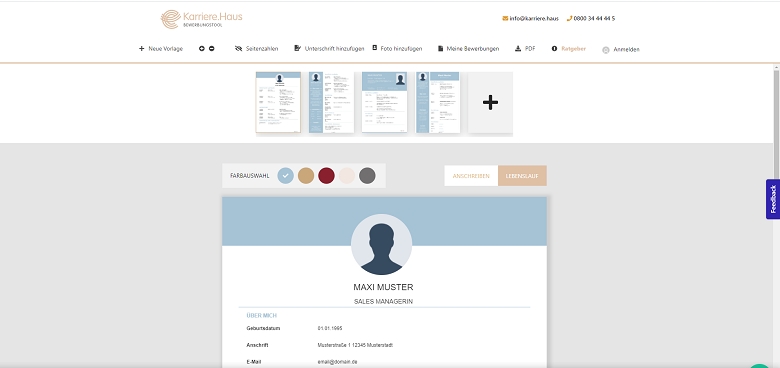Click the date 01.01.1995
The height and width of the screenshot is (368, 780).
[330, 329]
